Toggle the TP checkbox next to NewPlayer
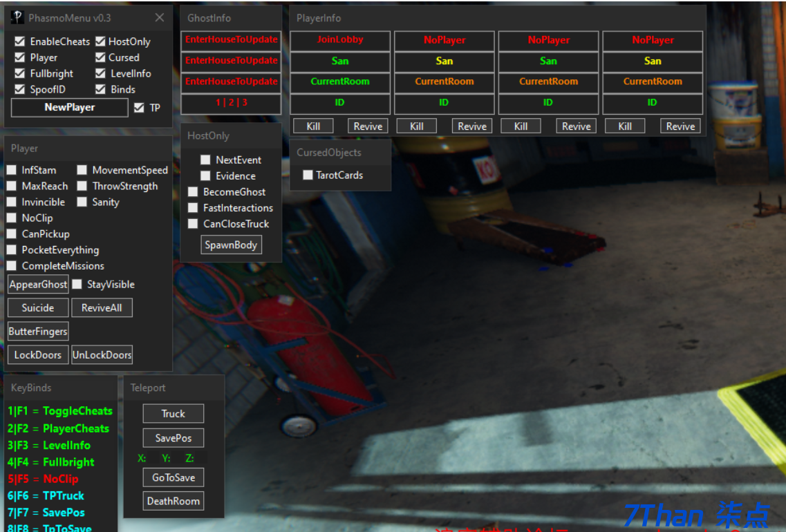786x532 pixels. (139, 108)
